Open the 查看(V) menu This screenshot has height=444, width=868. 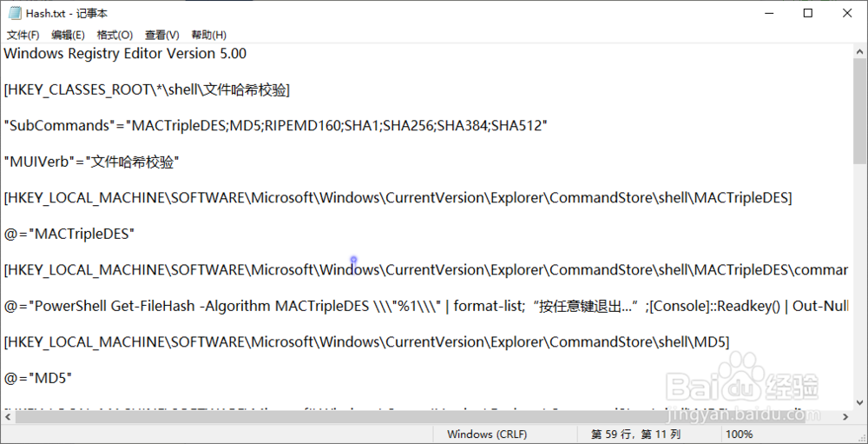click(x=161, y=35)
